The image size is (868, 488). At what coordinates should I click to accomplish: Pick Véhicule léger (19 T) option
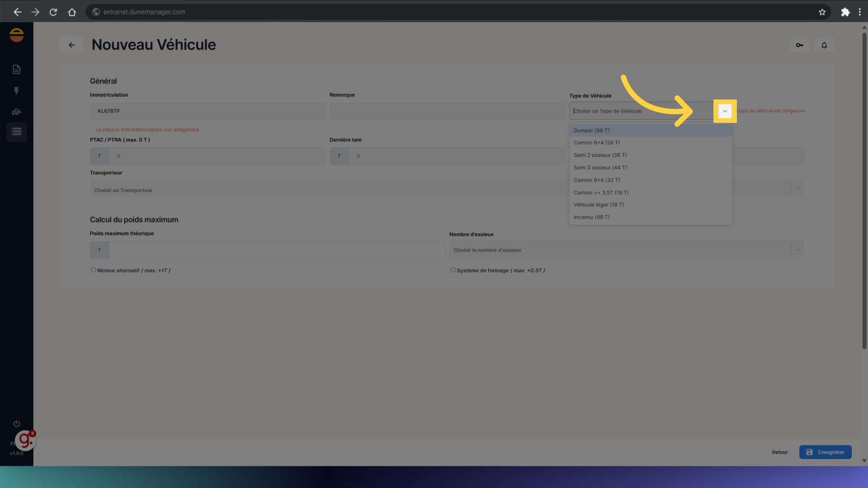tap(599, 205)
